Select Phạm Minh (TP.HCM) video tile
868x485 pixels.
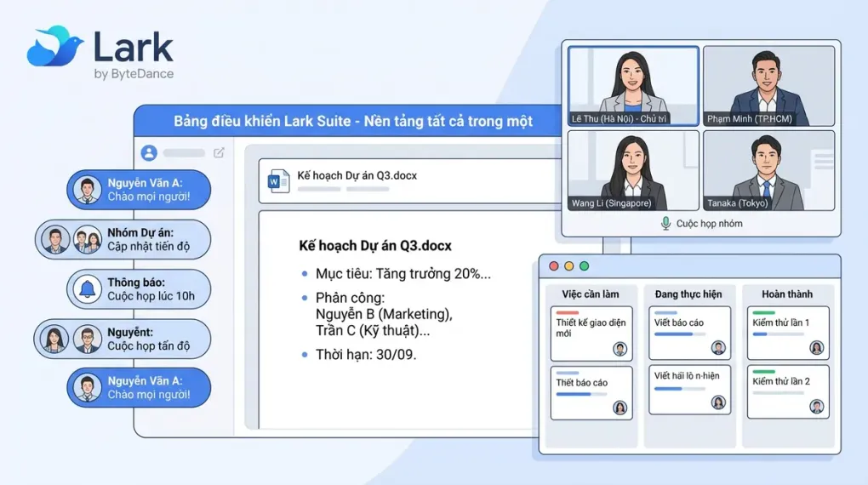(769, 87)
